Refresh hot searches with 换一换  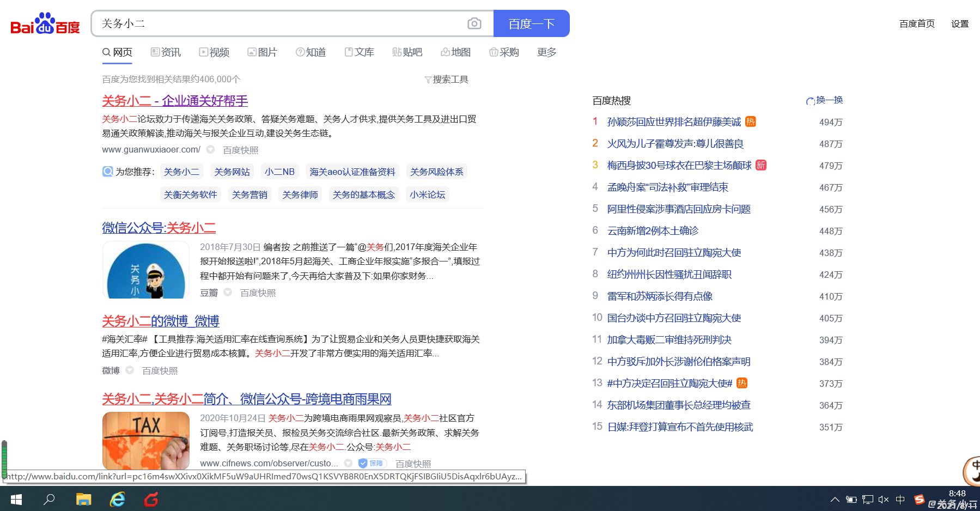click(825, 100)
